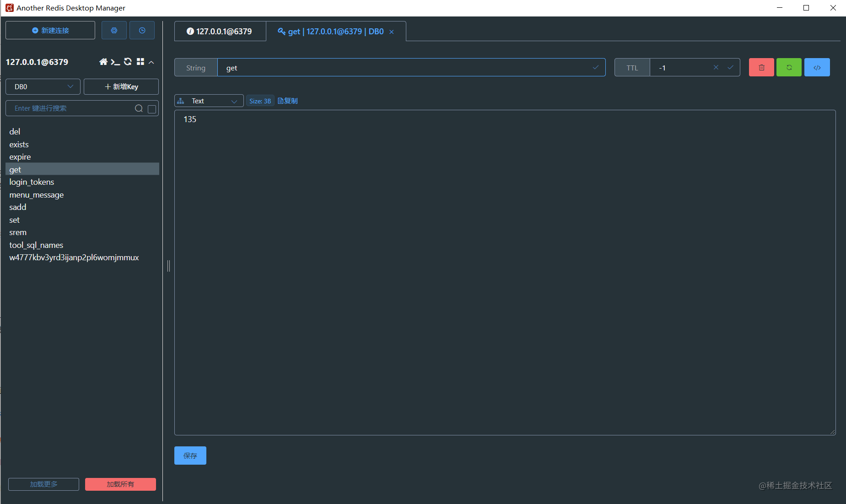
Task: Click the refresh connection icon in sidebar
Action: tap(128, 62)
